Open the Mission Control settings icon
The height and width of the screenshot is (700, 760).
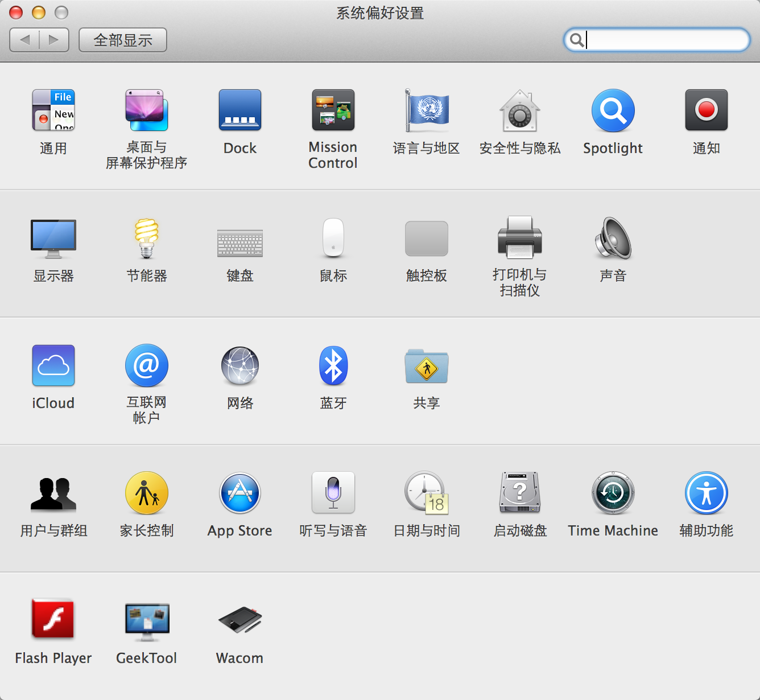coord(333,111)
